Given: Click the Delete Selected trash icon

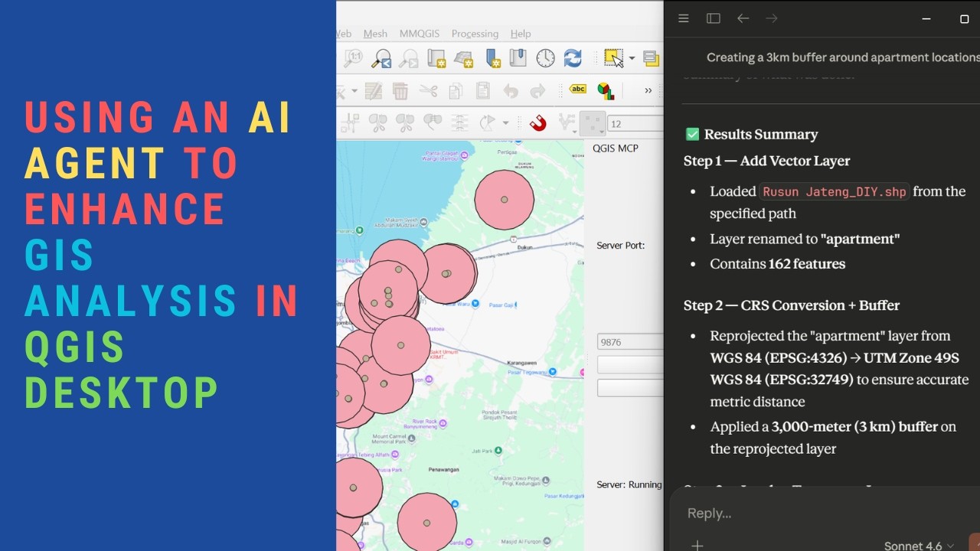Looking at the screenshot, I should [x=400, y=91].
